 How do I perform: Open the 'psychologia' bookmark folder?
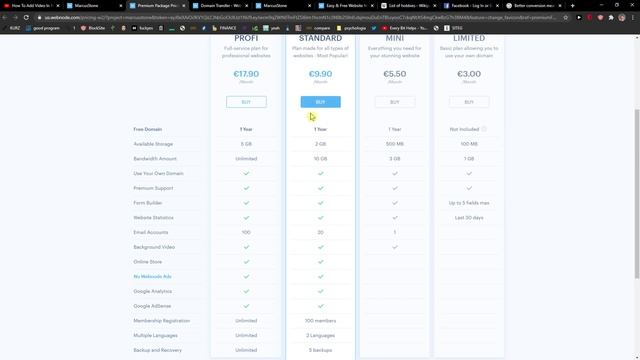click(351, 28)
